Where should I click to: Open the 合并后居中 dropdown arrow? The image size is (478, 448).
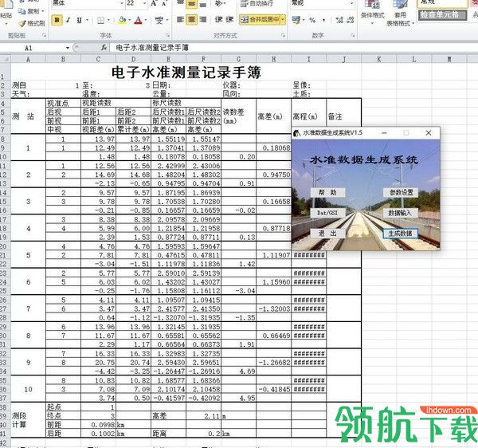click(283, 20)
